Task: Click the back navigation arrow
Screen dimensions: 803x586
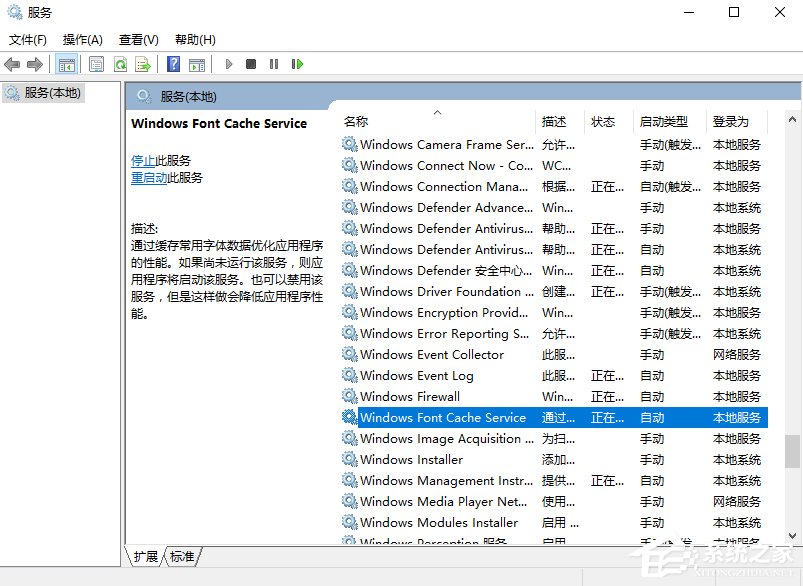Action: [x=13, y=63]
